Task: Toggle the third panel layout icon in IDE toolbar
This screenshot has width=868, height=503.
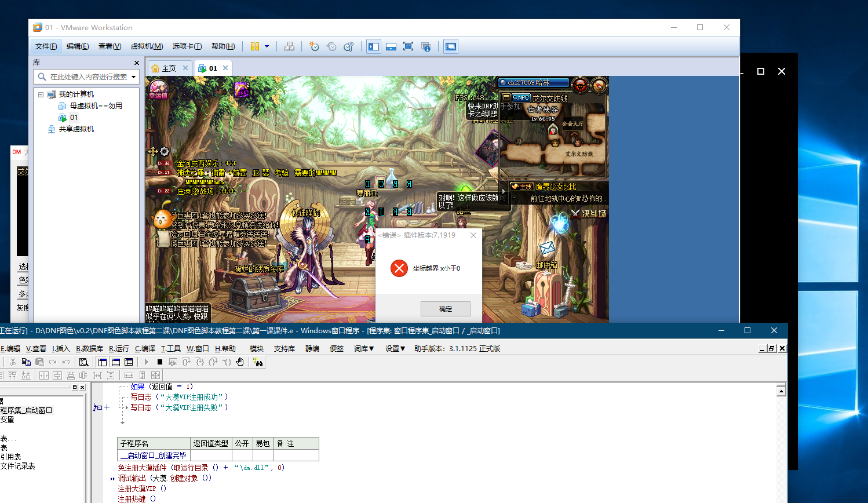Action: [x=129, y=362]
